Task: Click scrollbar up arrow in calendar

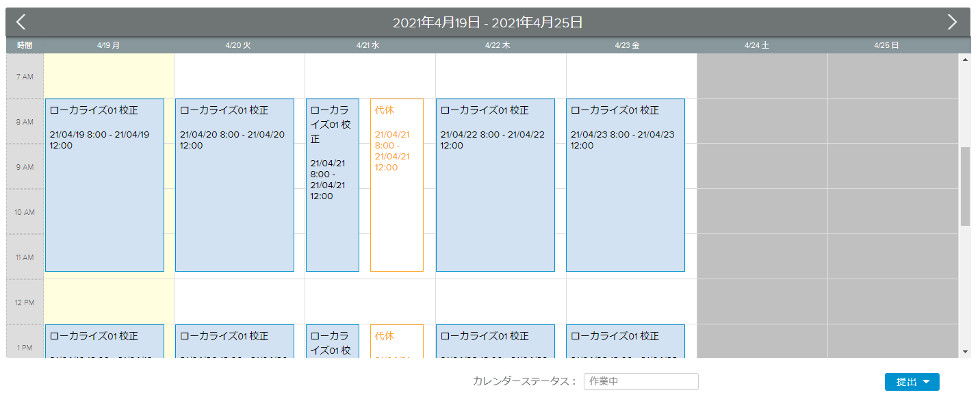Action: click(965, 60)
